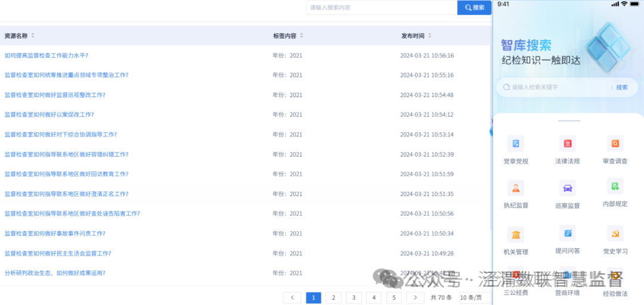
Task: Open the 巡察监督 car icon
Action: click(568, 188)
